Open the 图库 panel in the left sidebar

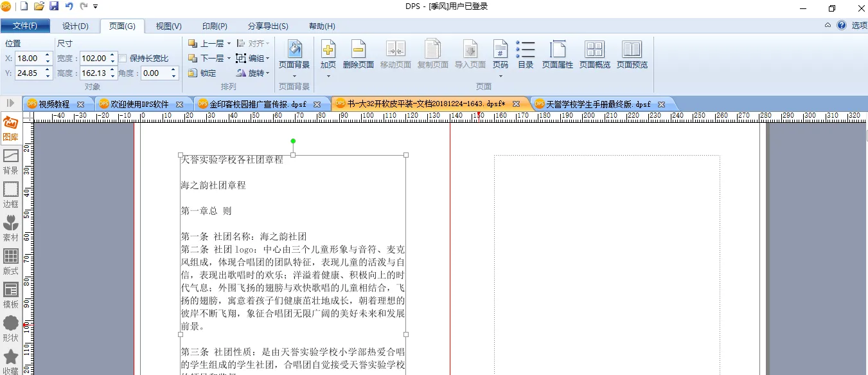pos(11,127)
